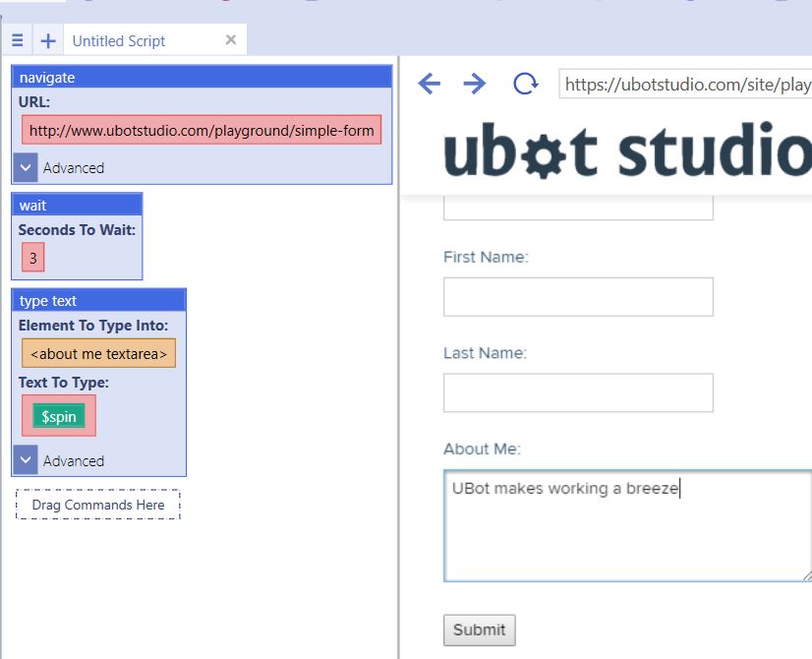This screenshot has height=659, width=812.
Task: Focus the First Name input field
Action: tap(578, 297)
